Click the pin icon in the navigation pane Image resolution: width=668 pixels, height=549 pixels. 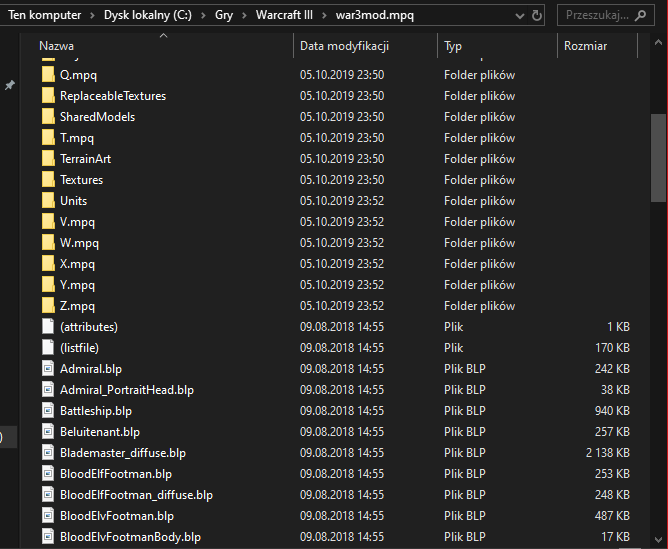9,85
